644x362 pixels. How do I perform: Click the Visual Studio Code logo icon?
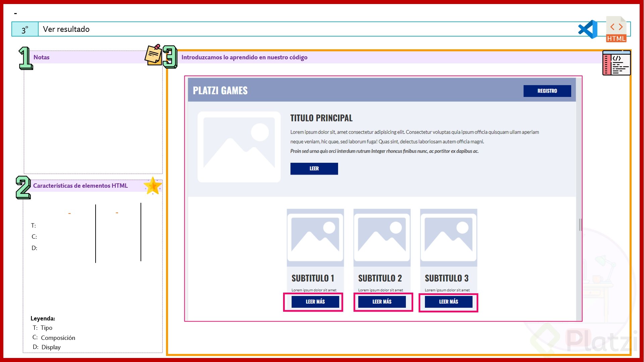tap(588, 29)
